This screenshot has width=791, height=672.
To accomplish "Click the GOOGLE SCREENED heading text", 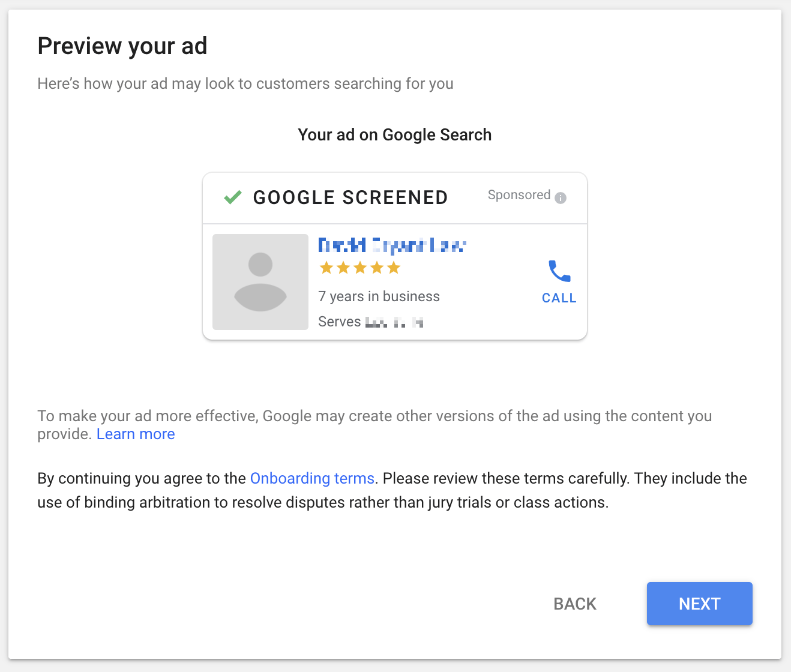I will click(350, 197).
